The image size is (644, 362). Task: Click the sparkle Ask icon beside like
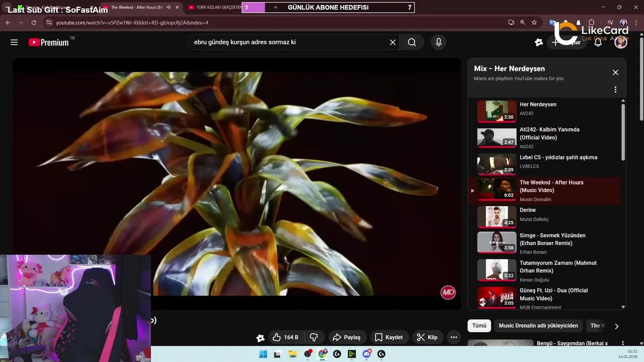click(260, 337)
